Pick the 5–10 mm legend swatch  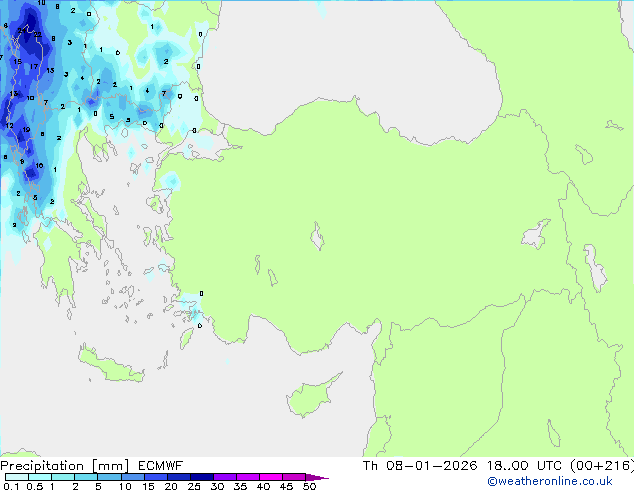point(109,477)
